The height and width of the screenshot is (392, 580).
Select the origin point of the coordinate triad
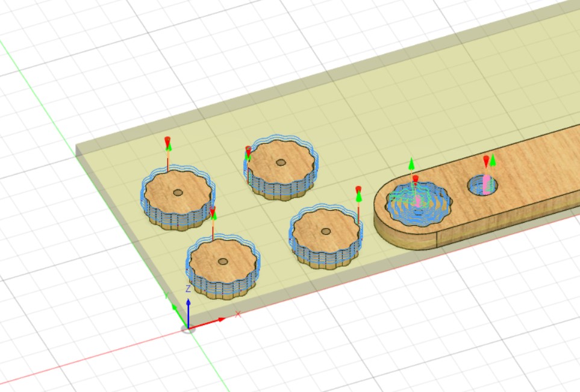(x=189, y=328)
